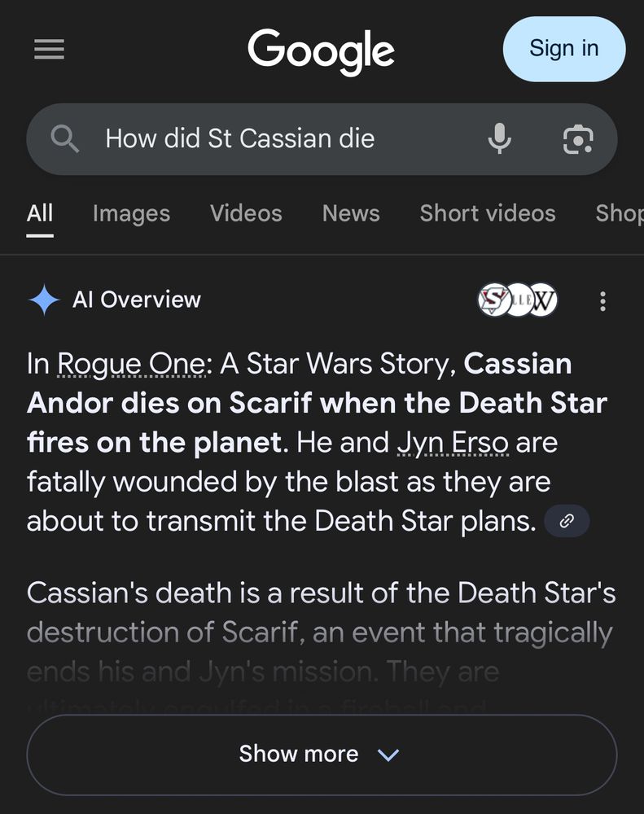Image resolution: width=644 pixels, height=814 pixels.
Task: Click the search input field
Action: (239, 138)
